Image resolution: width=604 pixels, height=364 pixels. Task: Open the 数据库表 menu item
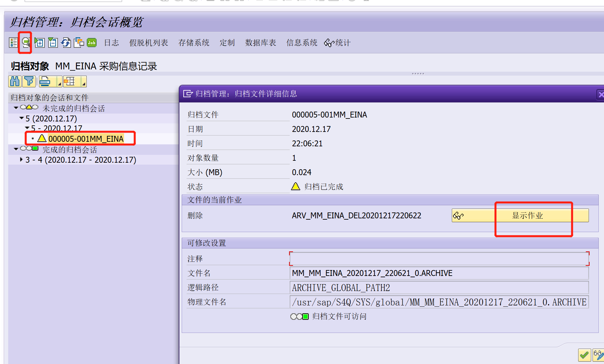tap(261, 43)
